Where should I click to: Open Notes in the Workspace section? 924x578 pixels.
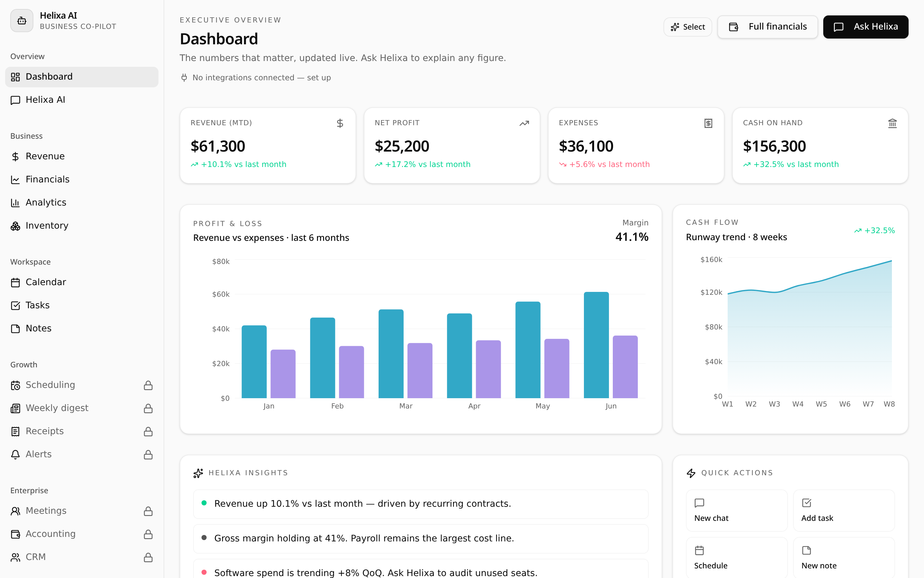pos(82,328)
